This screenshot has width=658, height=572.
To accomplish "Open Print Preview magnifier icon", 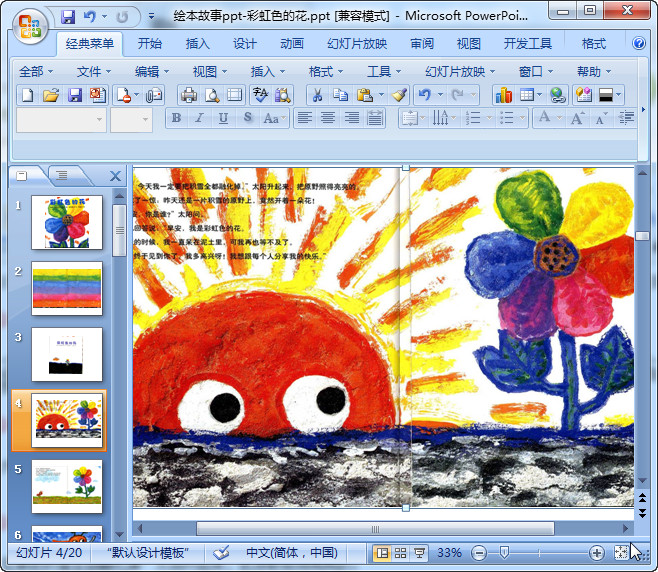I will tap(212, 95).
